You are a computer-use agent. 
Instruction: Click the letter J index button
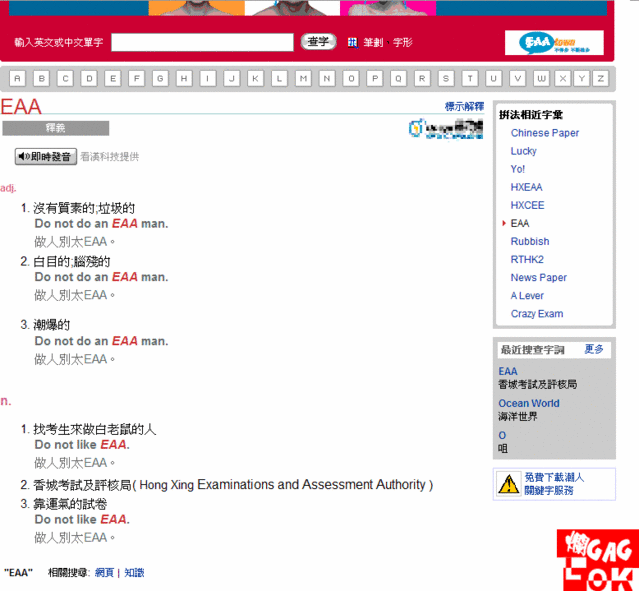pos(232,78)
